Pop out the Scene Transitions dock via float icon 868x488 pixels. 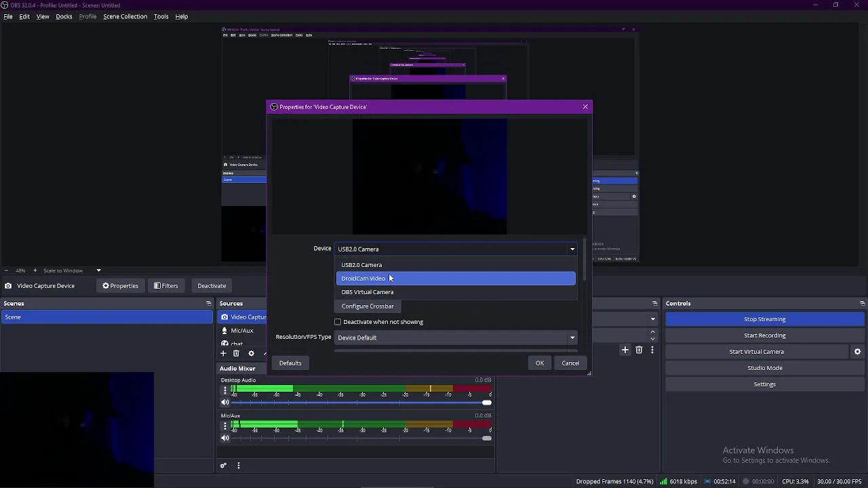(x=654, y=304)
